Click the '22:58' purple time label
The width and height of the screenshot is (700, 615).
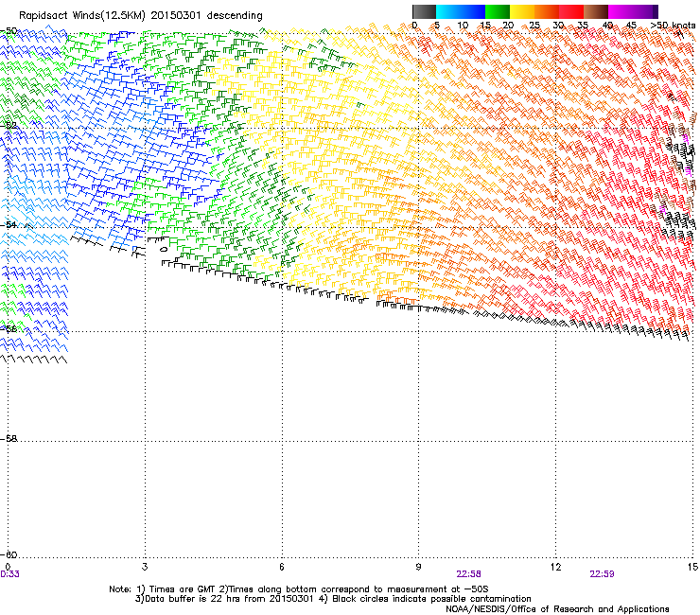468,574
